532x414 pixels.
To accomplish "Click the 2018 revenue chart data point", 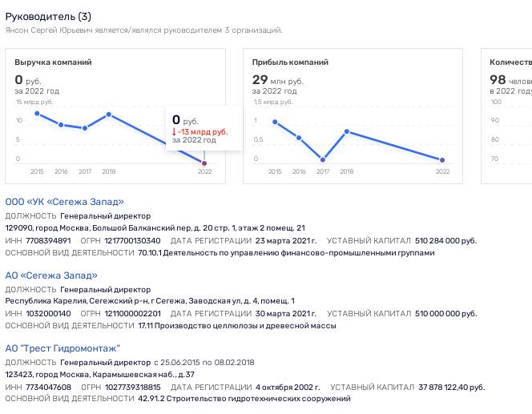I will (x=109, y=114).
